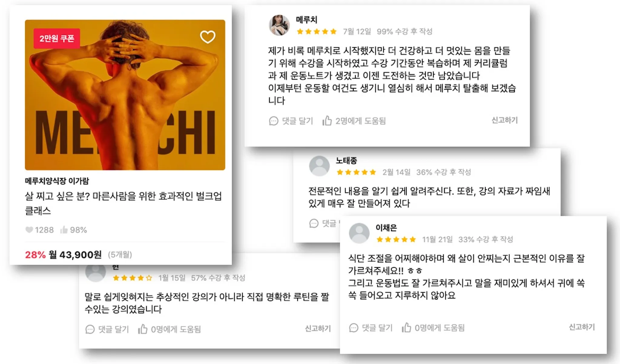
Task: Report 이채은 review via 신고하기
Action: 582,327
